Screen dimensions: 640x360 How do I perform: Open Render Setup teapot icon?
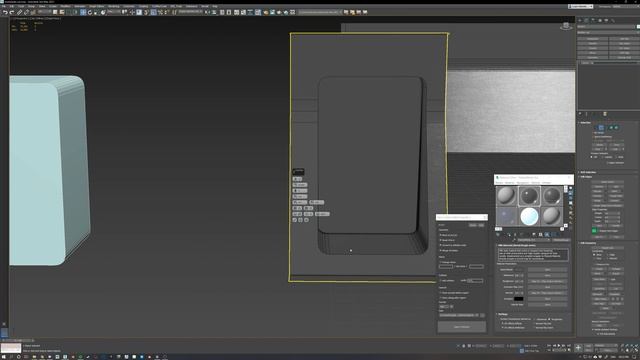266,12
